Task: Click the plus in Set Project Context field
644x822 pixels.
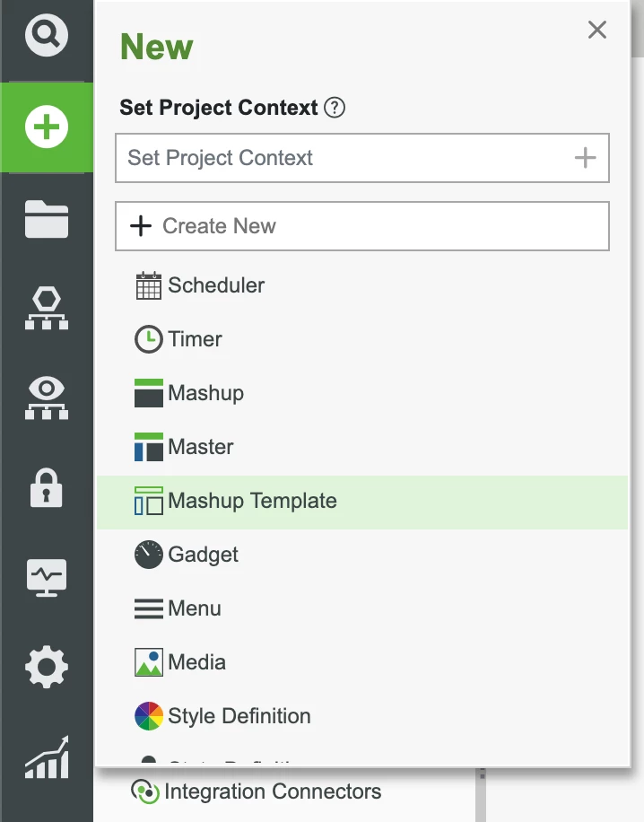Action: 587,157
